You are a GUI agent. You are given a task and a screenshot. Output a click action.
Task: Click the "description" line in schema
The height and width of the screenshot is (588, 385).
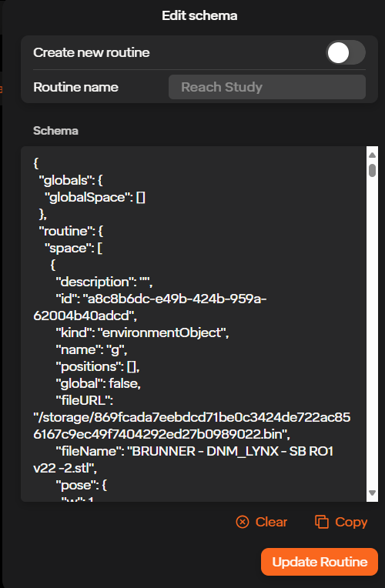[x=104, y=282]
